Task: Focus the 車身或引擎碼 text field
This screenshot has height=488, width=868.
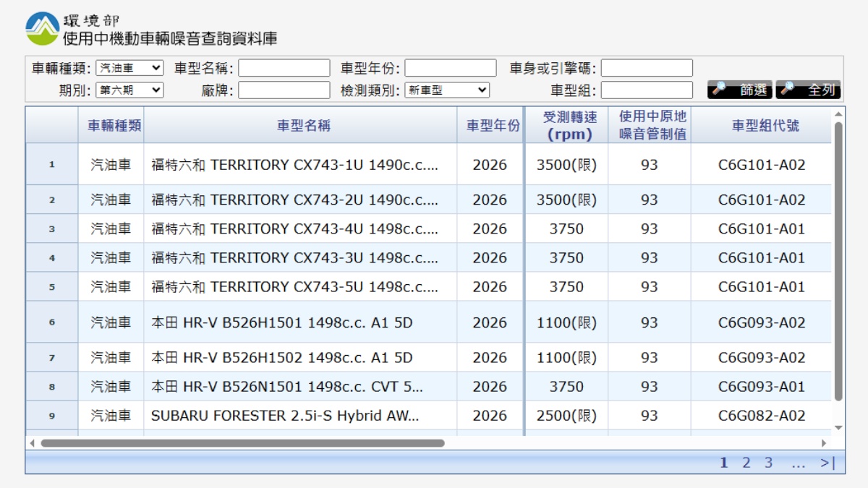Action: click(x=647, y=68)
